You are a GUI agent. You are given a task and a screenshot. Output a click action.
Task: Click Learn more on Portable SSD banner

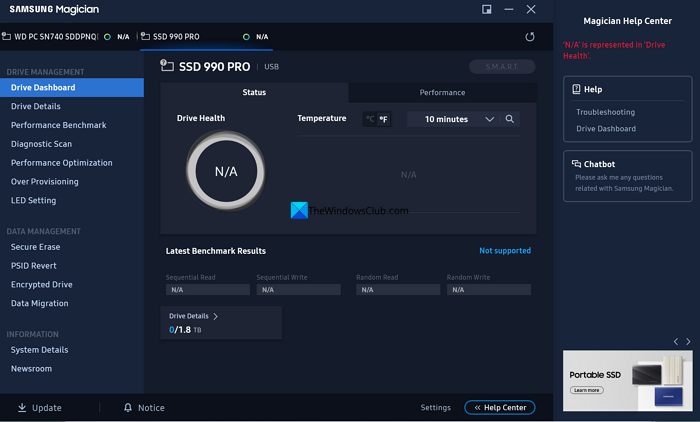(x=587, y=390)
